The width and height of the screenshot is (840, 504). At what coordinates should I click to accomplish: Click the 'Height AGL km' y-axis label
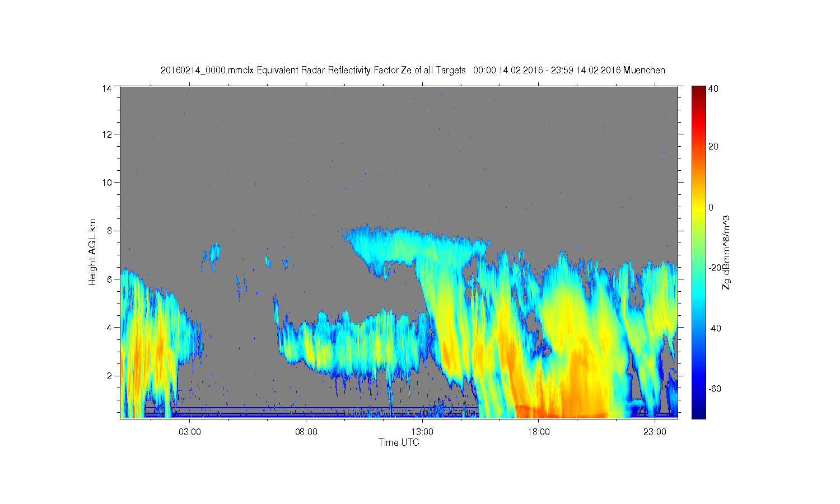point(92,252)
